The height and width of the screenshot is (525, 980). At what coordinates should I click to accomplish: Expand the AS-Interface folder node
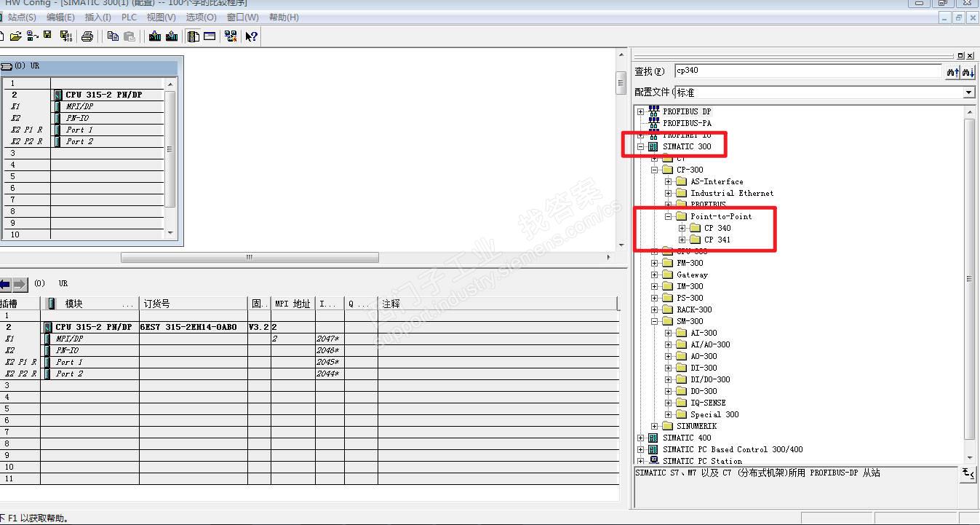(668, 181)
